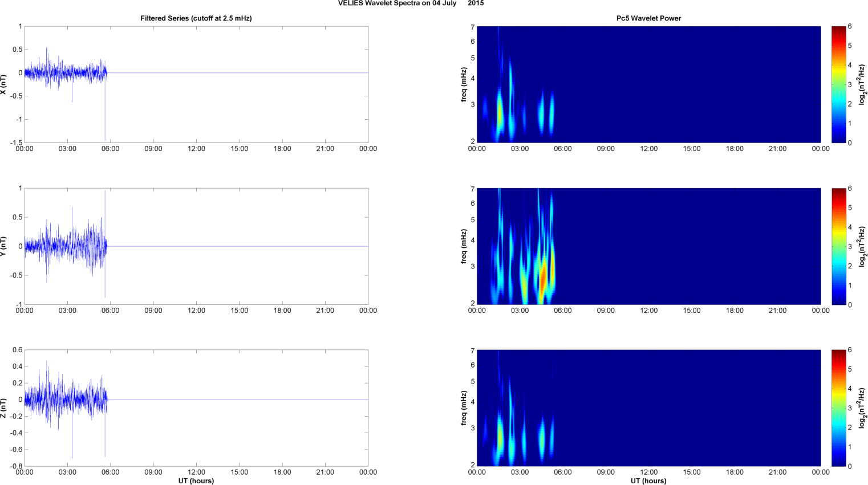Click the "15:00" tick under the Y wavelet spectrogram
This screenshot has width=868, height=485.
pyautogui.click(x=692, y=311)
